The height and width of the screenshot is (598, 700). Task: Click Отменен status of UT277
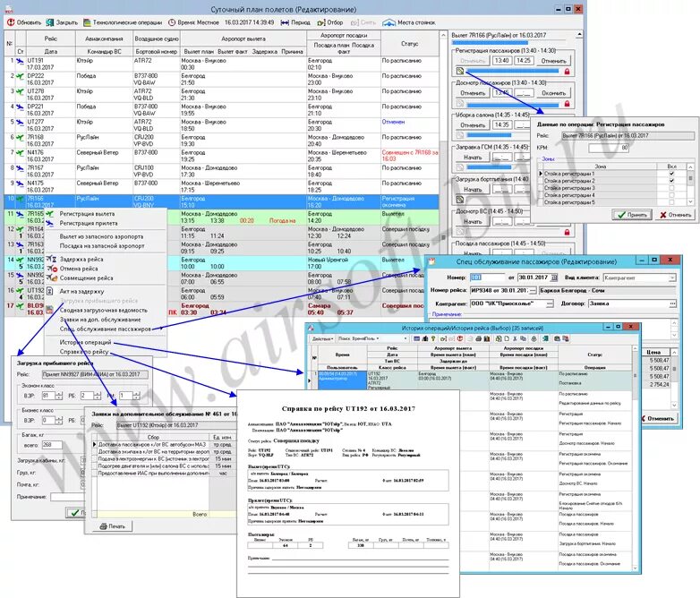tap(393, 122)
